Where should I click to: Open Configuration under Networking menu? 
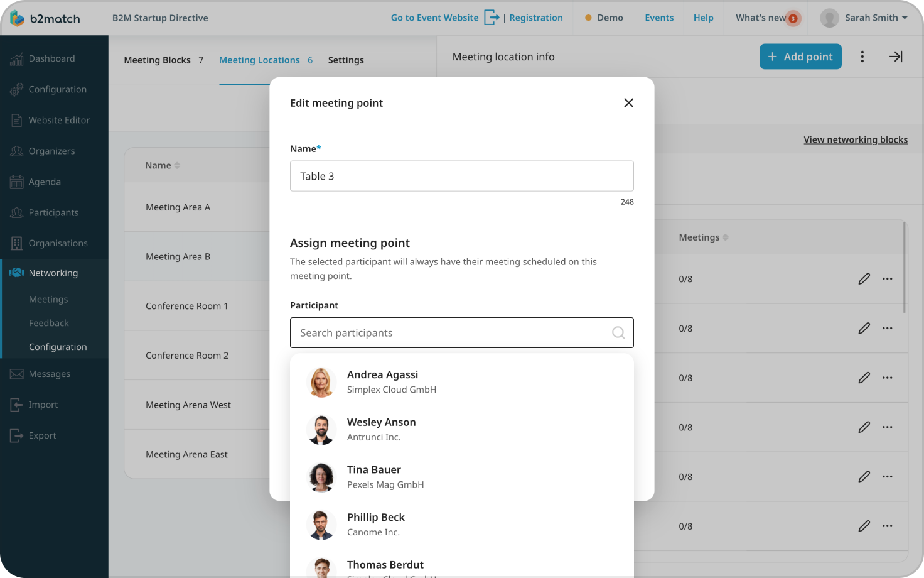pos(58,347)
